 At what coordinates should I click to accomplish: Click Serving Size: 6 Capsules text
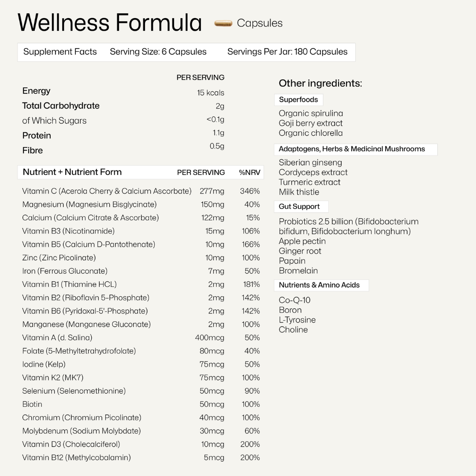(158, 52)
